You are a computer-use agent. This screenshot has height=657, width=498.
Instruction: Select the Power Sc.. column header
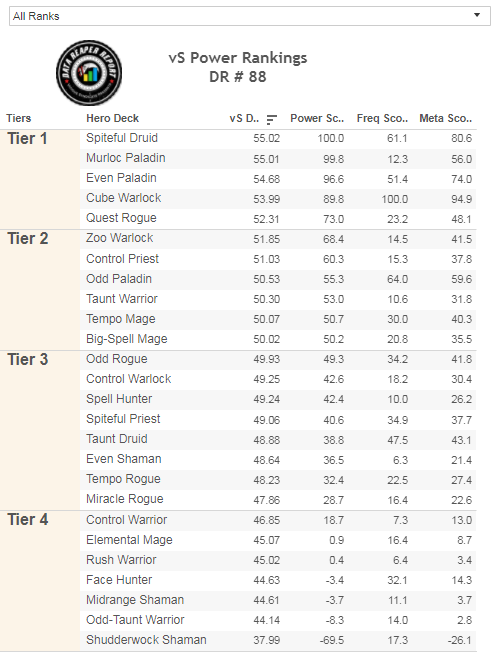point(317,118)
